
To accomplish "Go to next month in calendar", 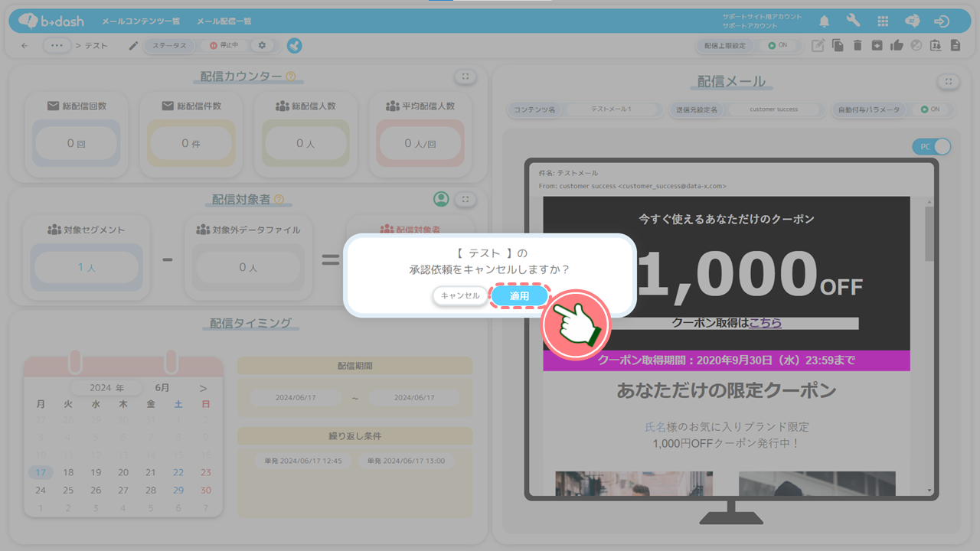I will (x=203, y=388).
